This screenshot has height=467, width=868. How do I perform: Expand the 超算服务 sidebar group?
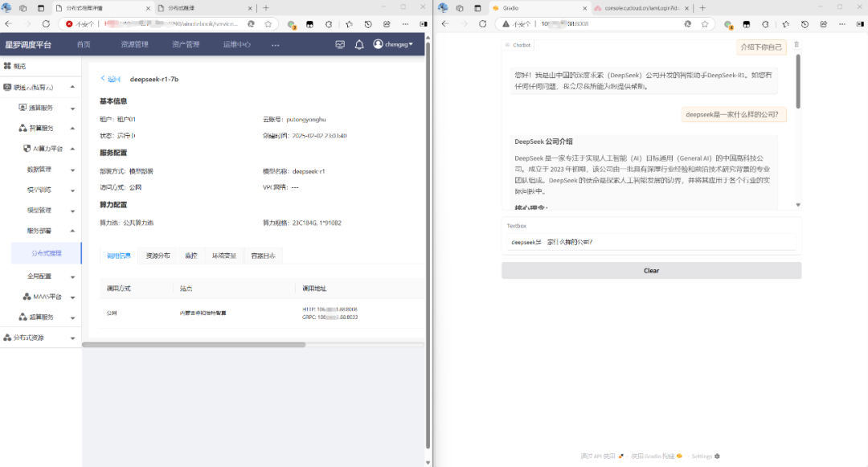tap(41, 317)
